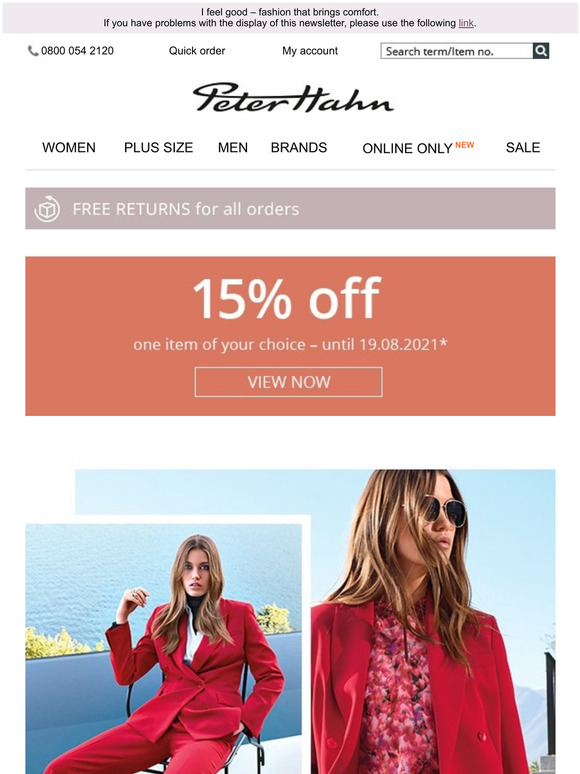Screen dimensions: 580x774
Task: Click the FREE RETURNS for all orders banner
Action: click(x=290, y=208)
